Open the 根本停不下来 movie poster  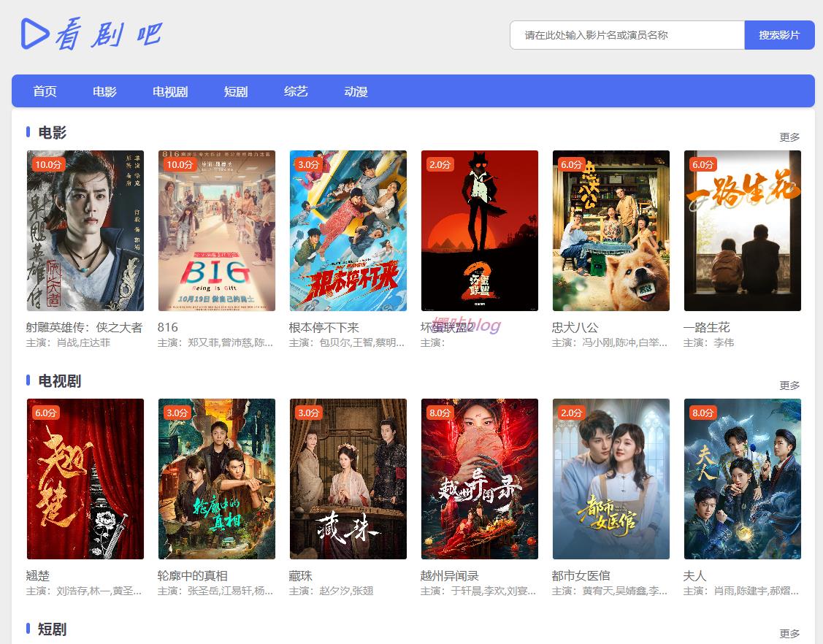pos(348,231)
